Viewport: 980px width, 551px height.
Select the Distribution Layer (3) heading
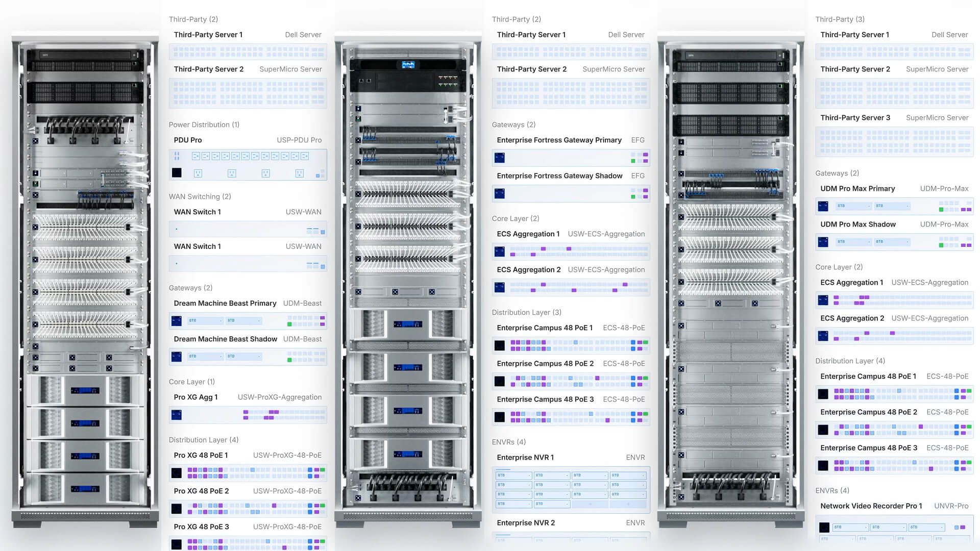tap(527, 312)
